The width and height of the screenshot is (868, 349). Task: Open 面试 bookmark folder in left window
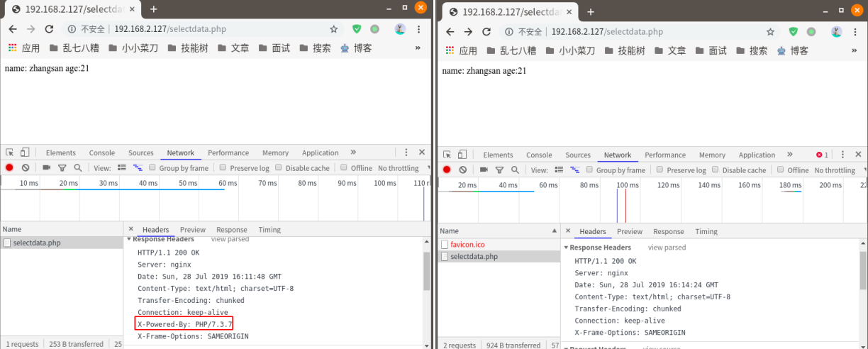click(x=274, y=48)
